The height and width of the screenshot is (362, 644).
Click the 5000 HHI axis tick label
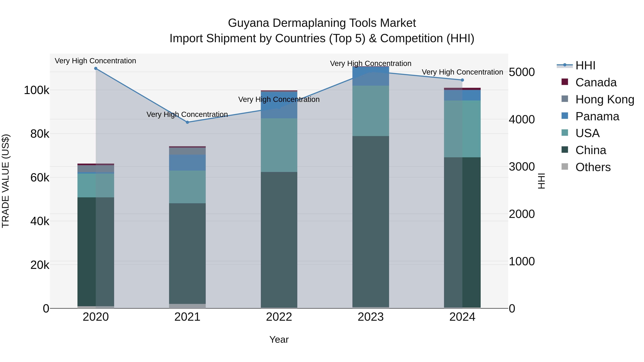[x=522, y=72]
